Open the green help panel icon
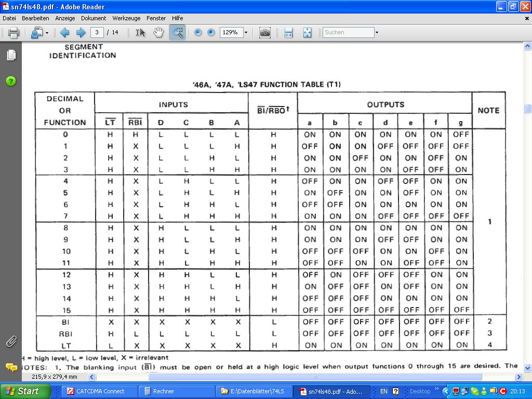This screenshot has height=399, width=532. 11,81
